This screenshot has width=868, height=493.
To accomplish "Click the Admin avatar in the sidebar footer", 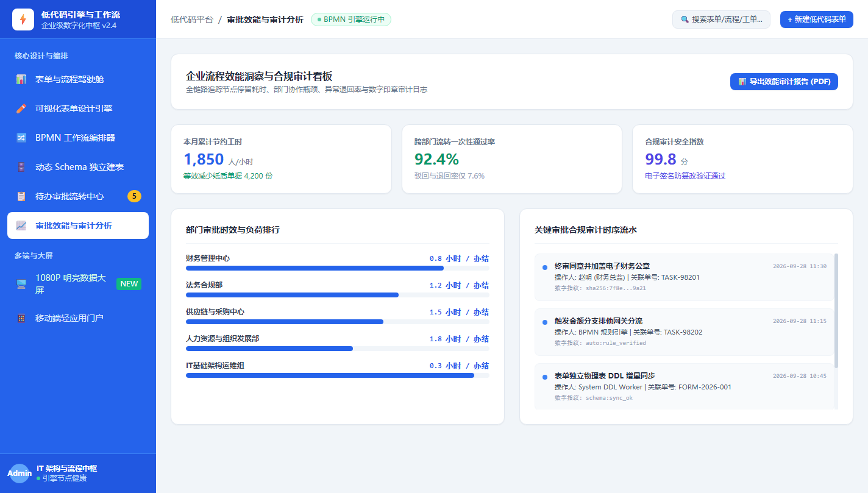I will click(20, 473).
